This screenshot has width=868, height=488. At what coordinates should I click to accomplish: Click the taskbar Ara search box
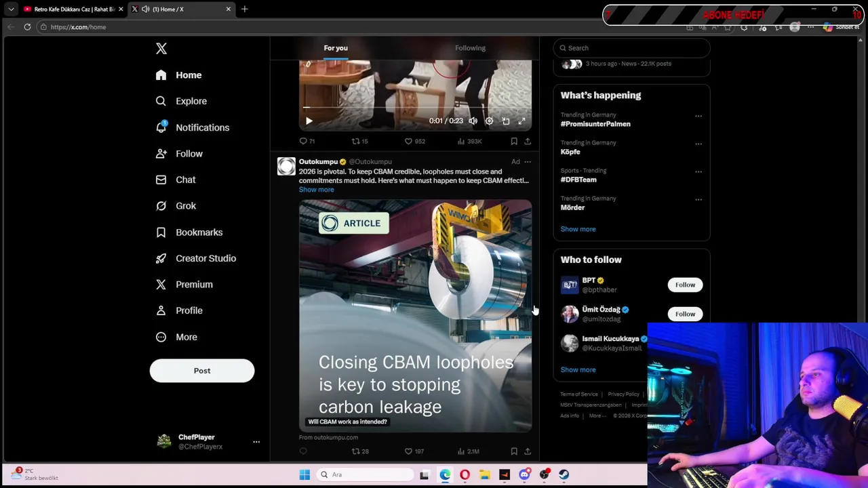365,475
